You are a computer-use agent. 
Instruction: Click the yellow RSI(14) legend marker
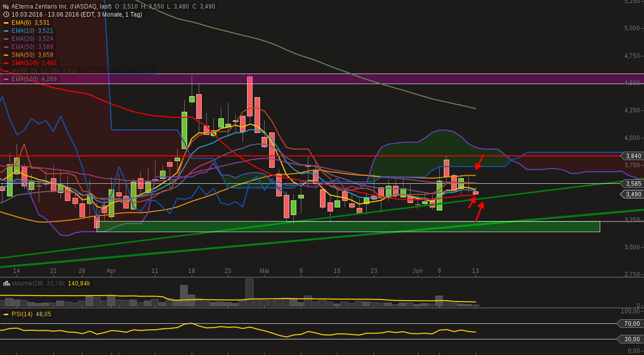point(6,314)
